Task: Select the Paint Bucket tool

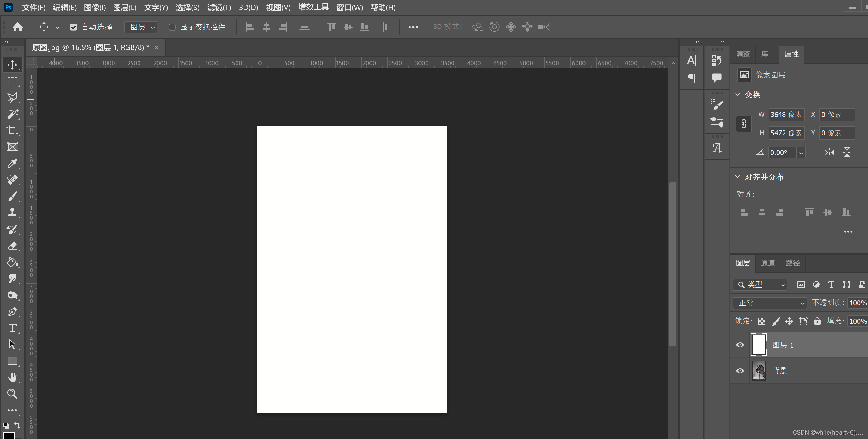Action: [12, 262]
